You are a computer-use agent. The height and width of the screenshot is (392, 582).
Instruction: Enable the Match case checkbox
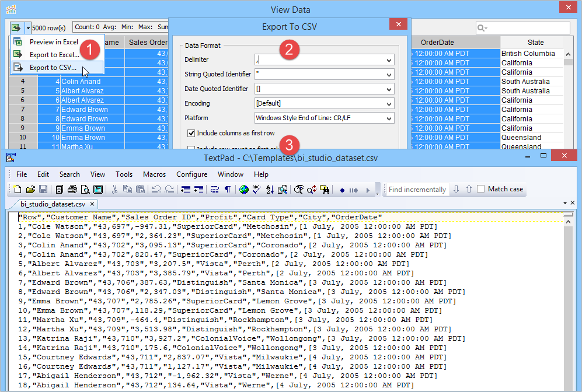pyautogui.click(x=480, y=189)
